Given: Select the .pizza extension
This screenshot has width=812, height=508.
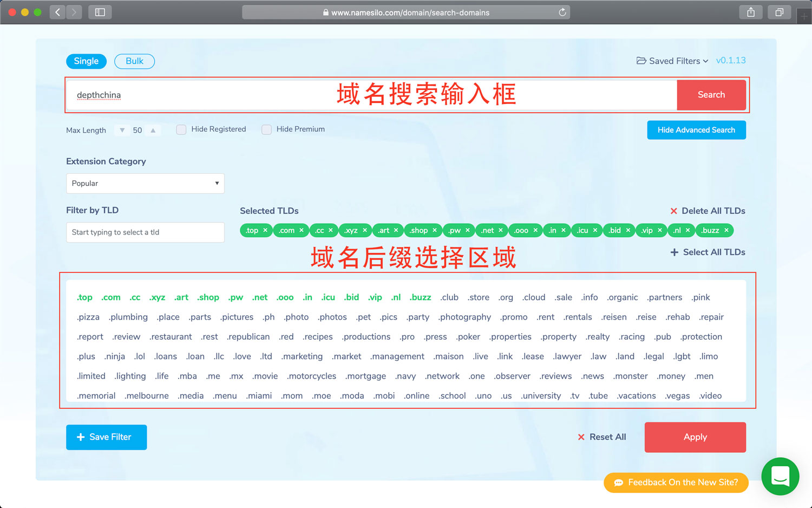Looking at the screenshot, I should (88, 317).
